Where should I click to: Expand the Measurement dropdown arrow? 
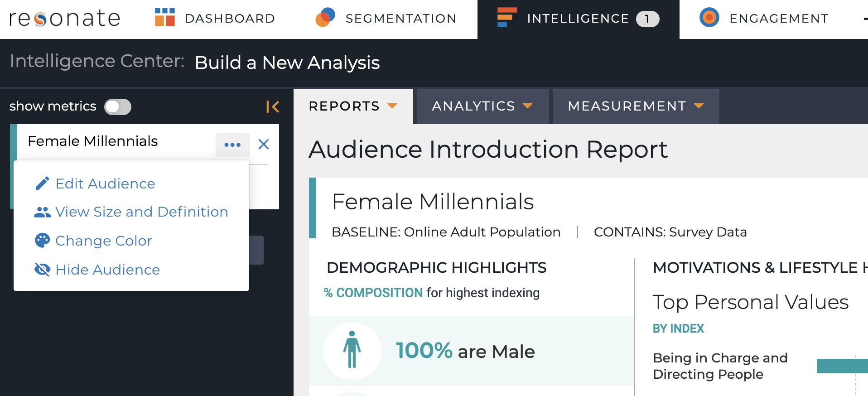(x=699, y=106)
